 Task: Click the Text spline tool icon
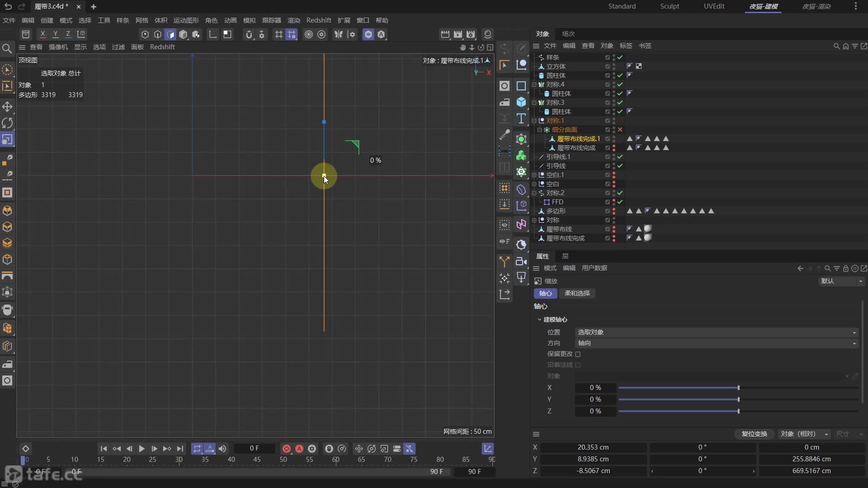[521, 118]
